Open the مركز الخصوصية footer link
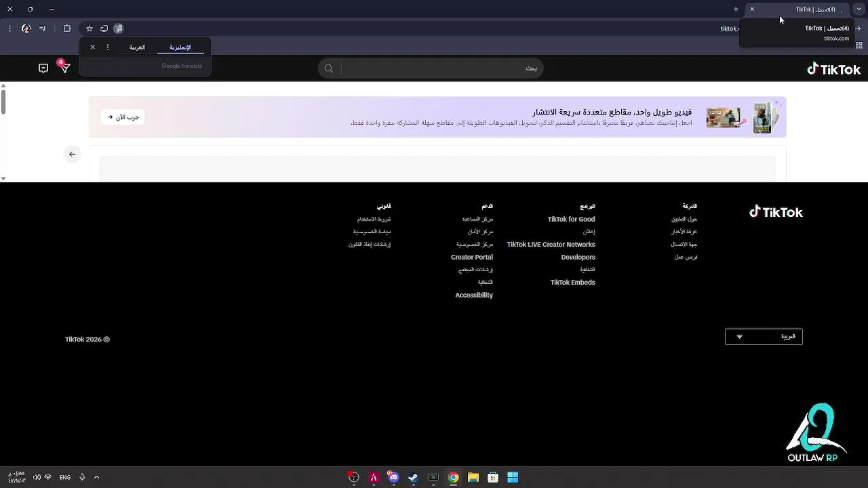The image size is (868, 488). click(x=475, y=245)
